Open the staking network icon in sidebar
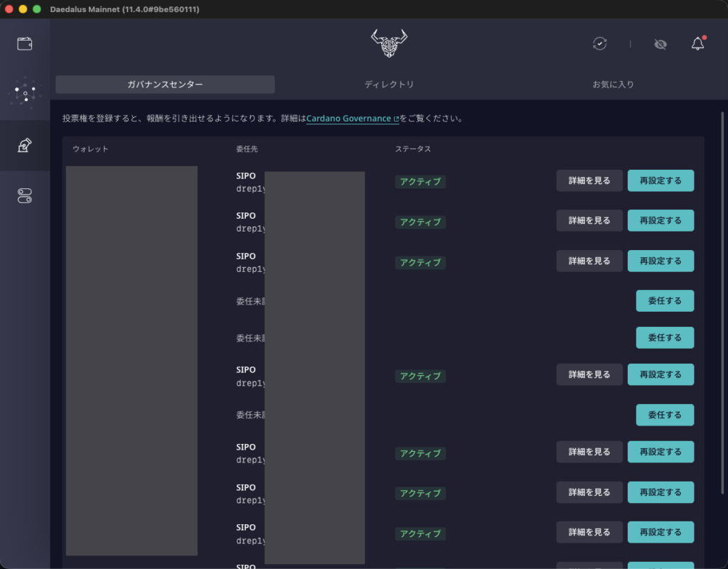728x569 pixels. [x=25, y=93]
